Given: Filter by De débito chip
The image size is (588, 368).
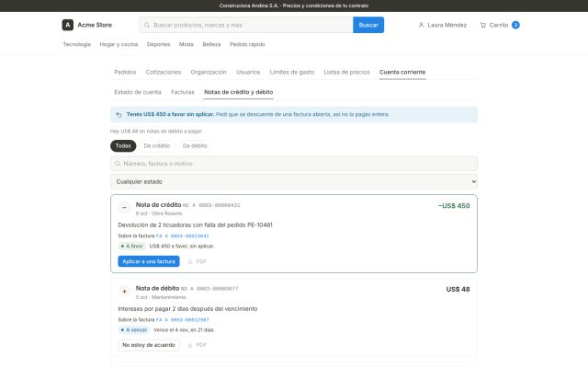Looking at the screenshot, I should (x=195, y=145).
